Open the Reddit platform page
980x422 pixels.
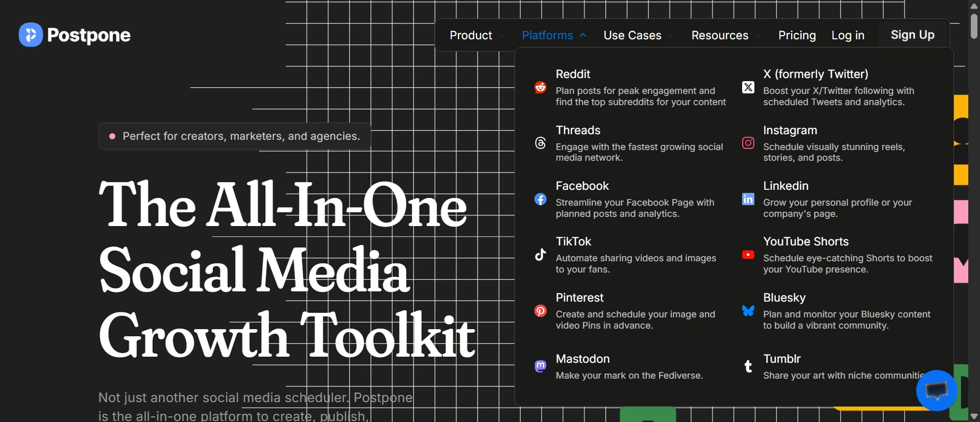[573, 74]
